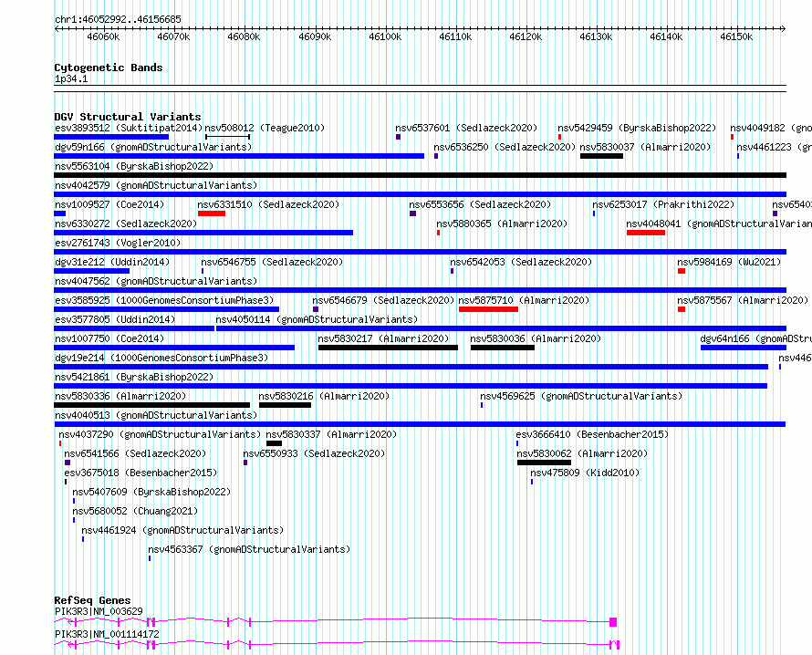Click nsv4563367 (gnomADStructuralVariants) label
The height and width of the screenshot is (655, 812).
(249, 549)
